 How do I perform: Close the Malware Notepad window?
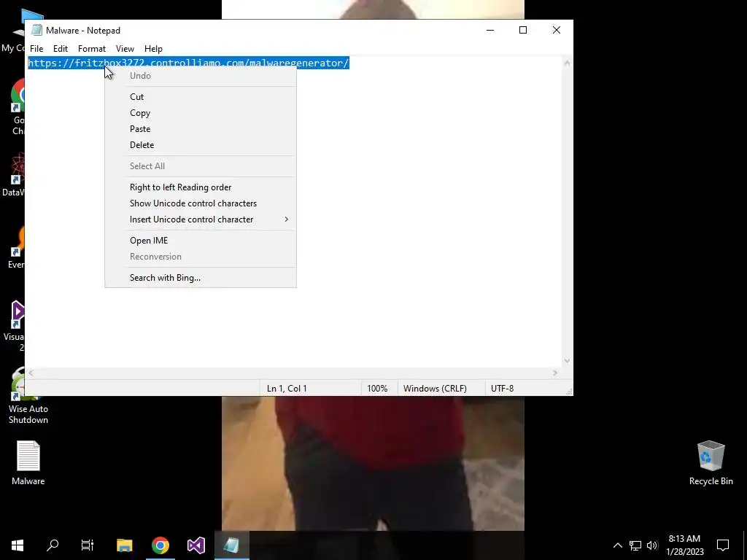coord(557,30)
